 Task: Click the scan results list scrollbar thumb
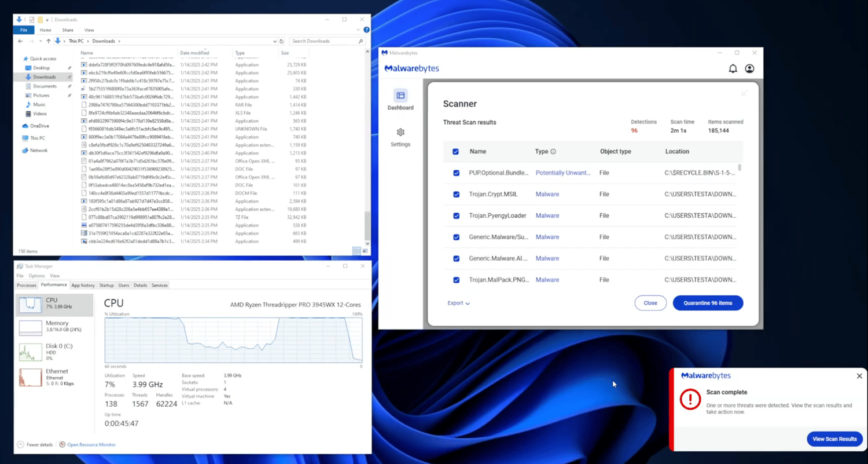(x=740, y=168)
